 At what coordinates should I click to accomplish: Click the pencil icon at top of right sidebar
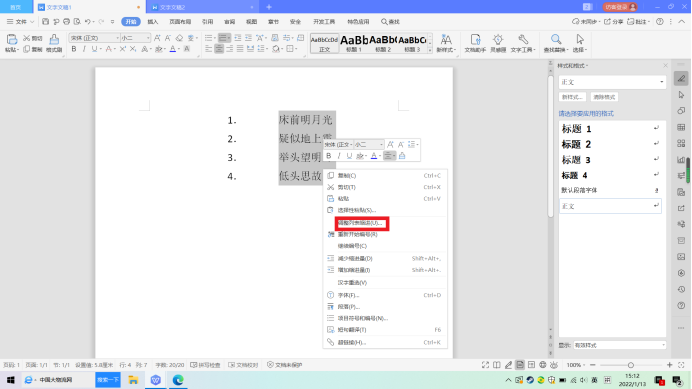point(681,79)
